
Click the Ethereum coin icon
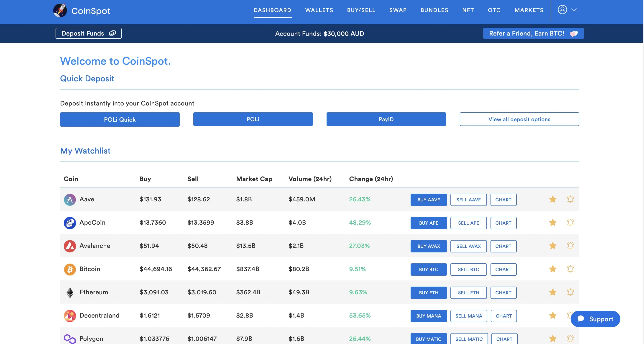(70, 293)
